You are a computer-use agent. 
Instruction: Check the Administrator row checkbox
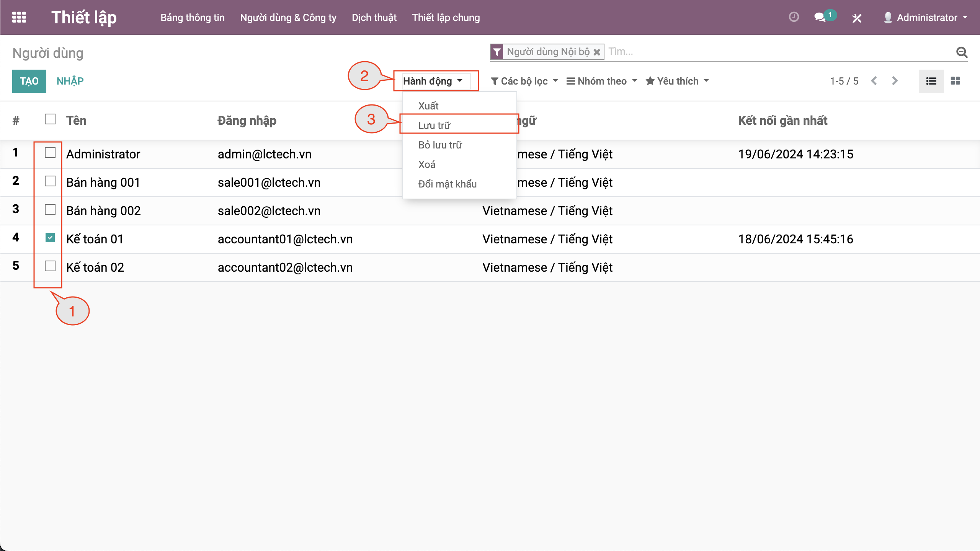(50, 153)
